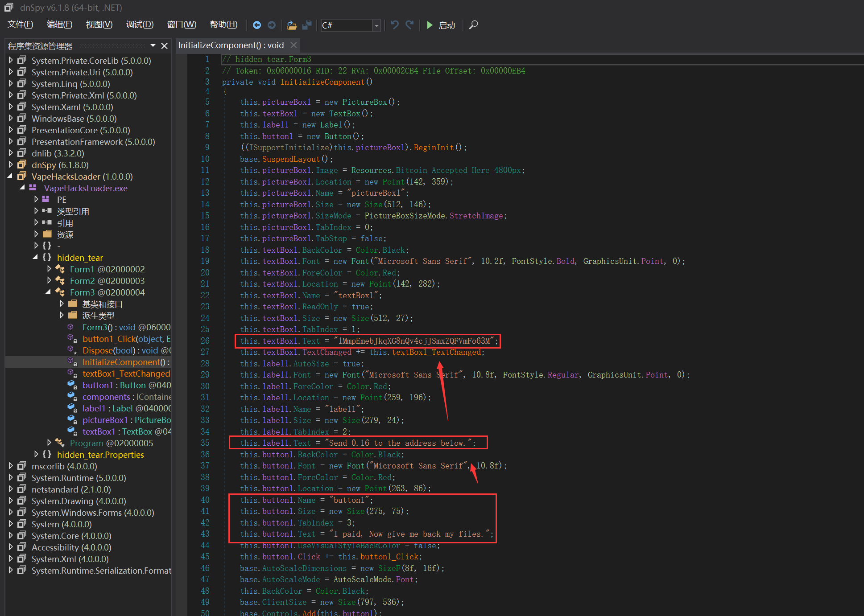
Task: Click the 资源 folder icon
Action: pyautogui.click(x=47, y=234)
